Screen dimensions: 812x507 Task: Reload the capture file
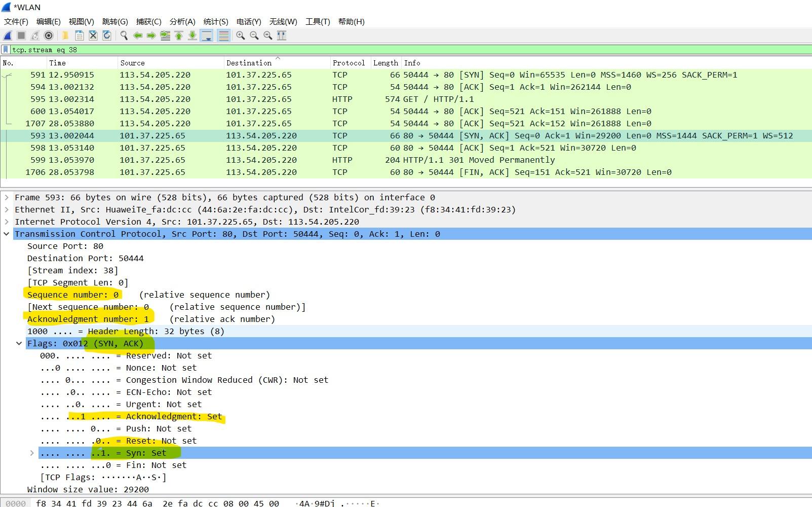point(107,35)
